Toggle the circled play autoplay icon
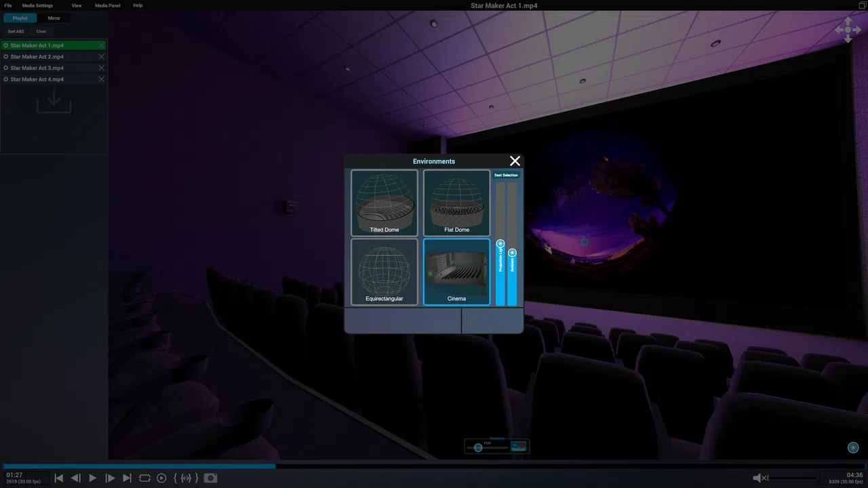 click(161, 478)
